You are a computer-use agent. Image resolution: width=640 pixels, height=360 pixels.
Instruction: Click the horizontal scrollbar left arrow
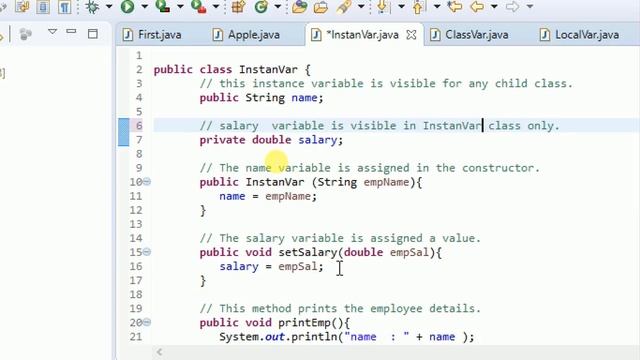pyautogui.click(x=160, y=352)
